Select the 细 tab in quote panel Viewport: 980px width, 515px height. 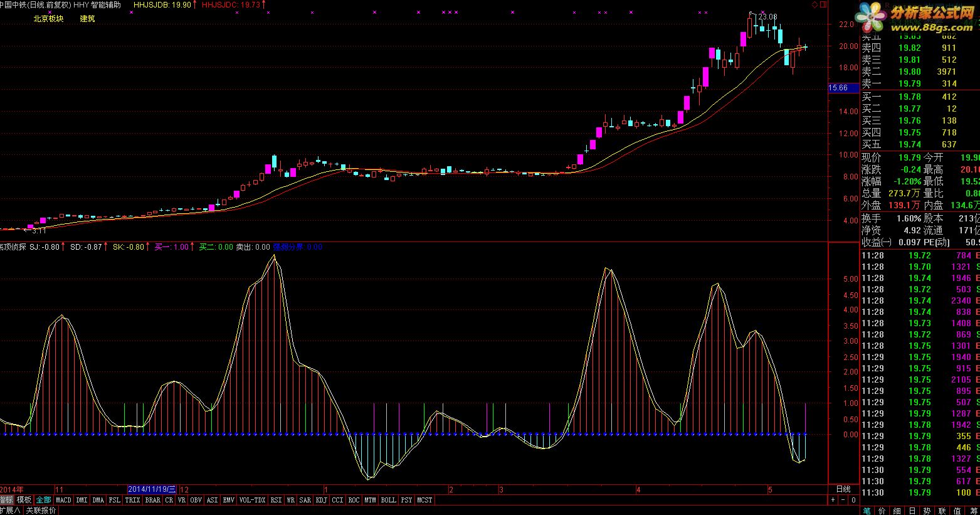897,511
